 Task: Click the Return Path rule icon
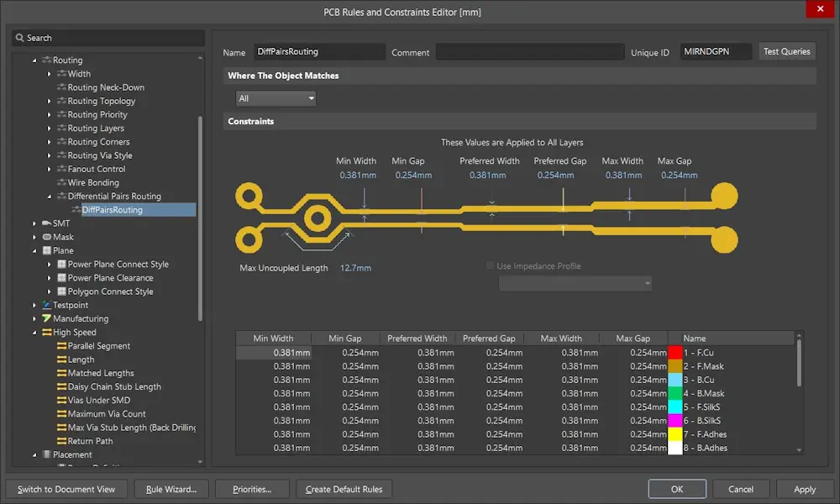[61, 441]
